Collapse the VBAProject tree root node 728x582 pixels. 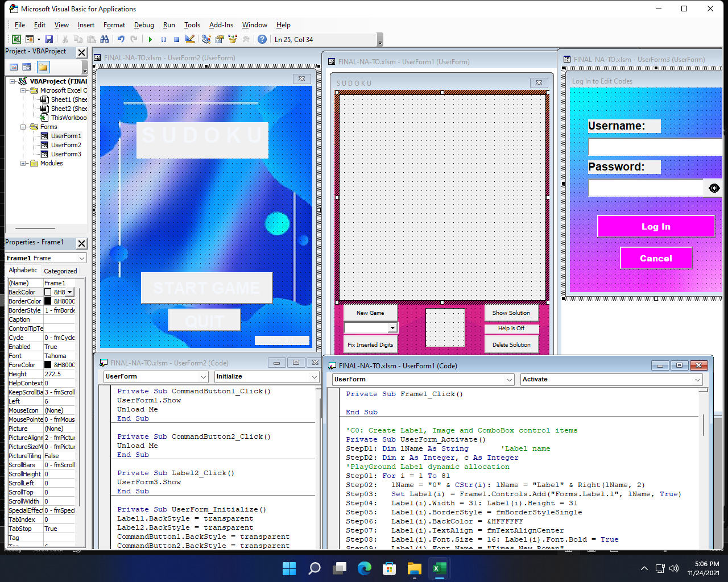tap(13, 81)
